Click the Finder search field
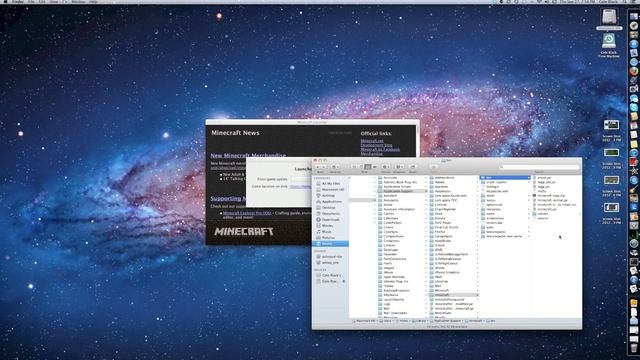Viewport: 640px width, 360px height. (539, 167)
